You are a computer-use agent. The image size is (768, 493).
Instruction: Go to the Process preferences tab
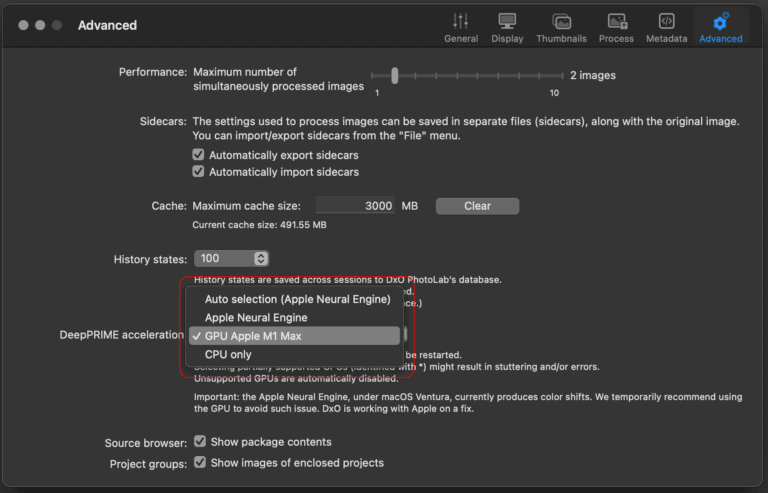(616, 27)
